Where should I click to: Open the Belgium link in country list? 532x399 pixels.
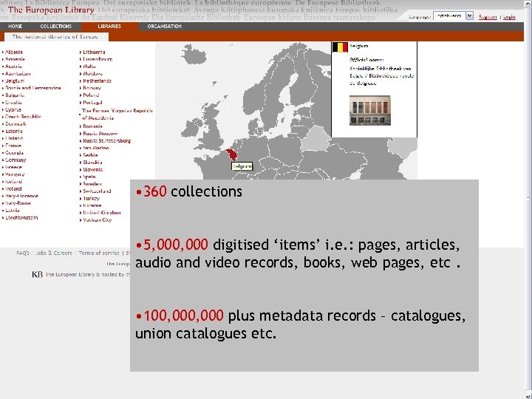click(x=15, y=81)
